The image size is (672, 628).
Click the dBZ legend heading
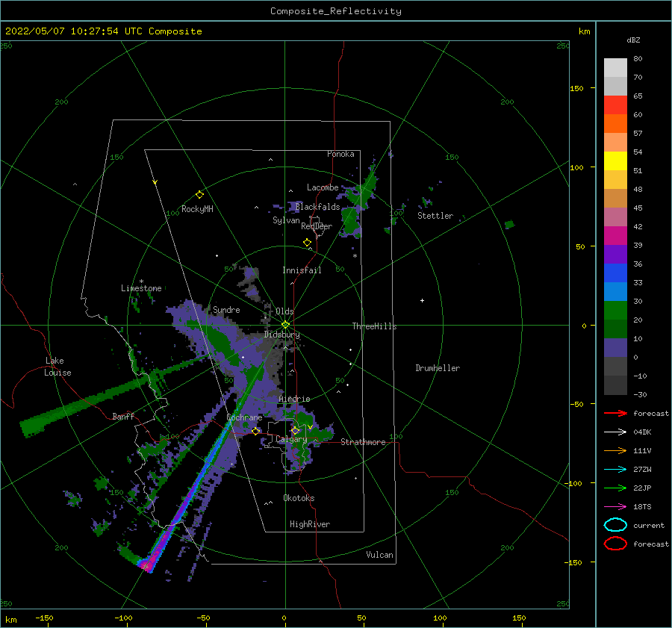pos(633,40)
